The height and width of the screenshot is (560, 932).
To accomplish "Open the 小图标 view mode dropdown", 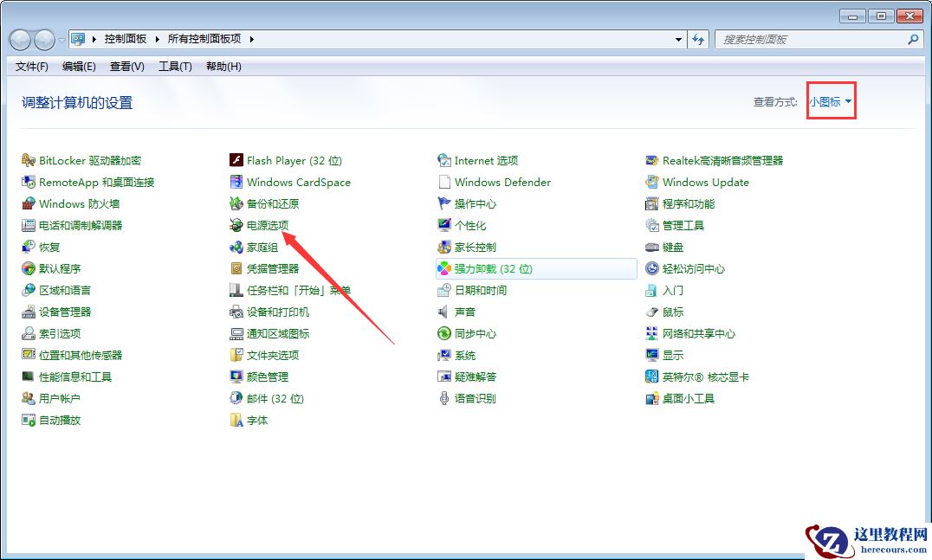I will pos(829,100).
